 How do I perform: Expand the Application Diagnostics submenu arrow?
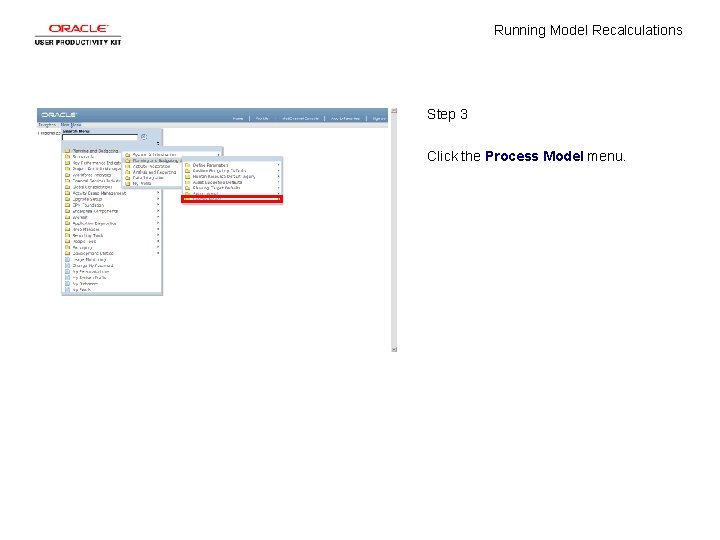point(158,223)
